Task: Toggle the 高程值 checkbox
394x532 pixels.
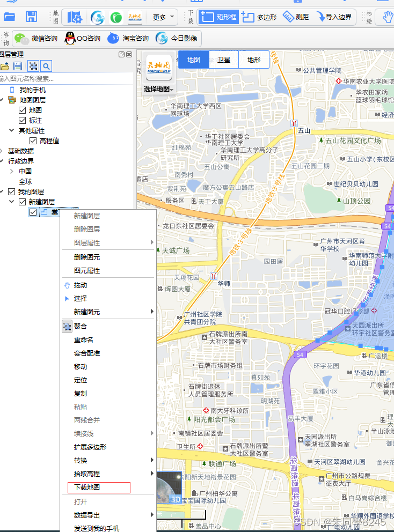Action: click(33, 141)
